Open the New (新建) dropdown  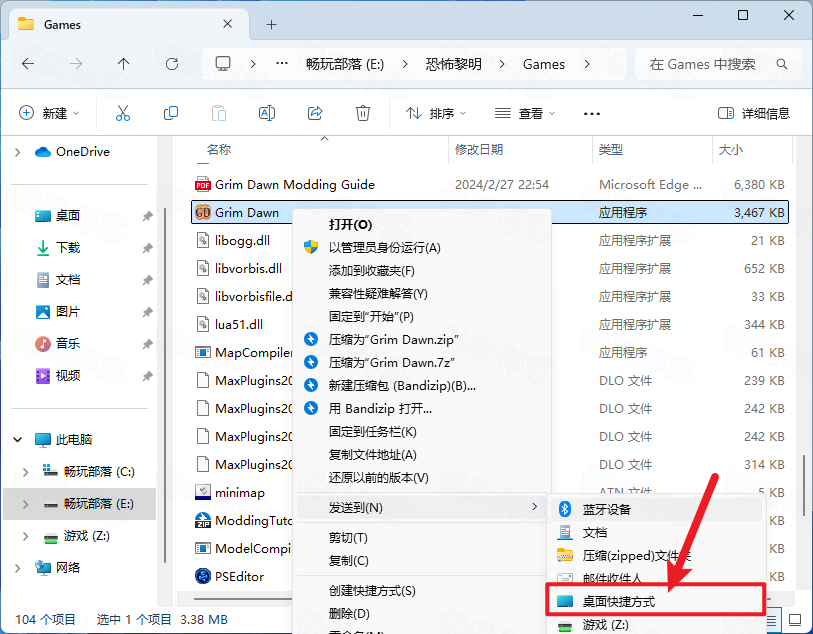coord(49,112)
